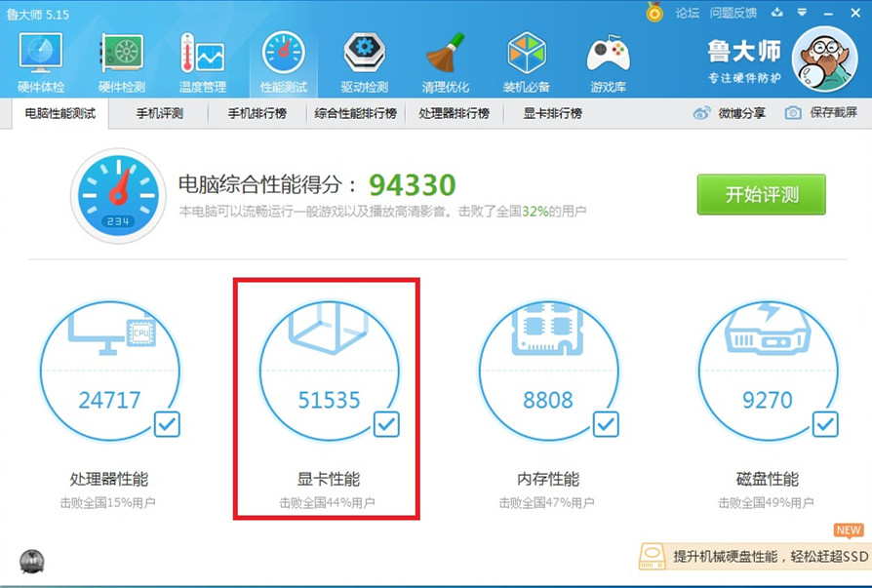Click the 鲁大师 avatar mascot image
872x588 pixels.
coord(825,59)
